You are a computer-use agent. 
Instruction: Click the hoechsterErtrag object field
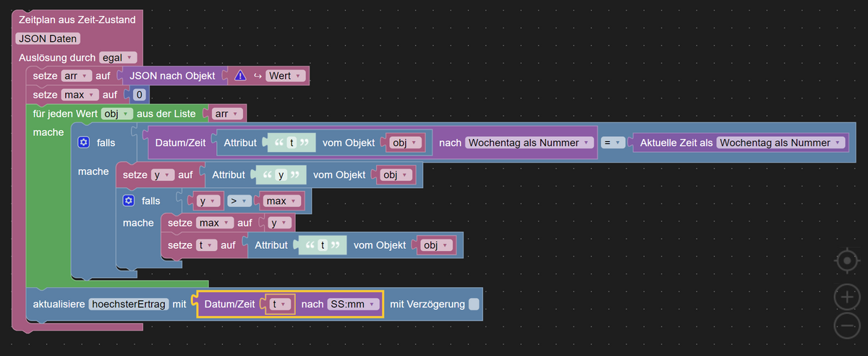[x=129, y=305]
